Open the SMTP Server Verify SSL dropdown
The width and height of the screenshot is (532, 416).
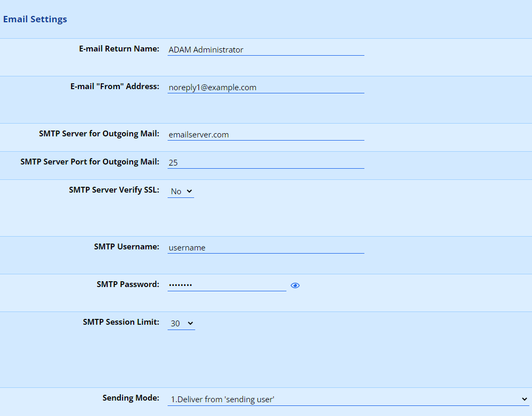[x=181, y=191]
